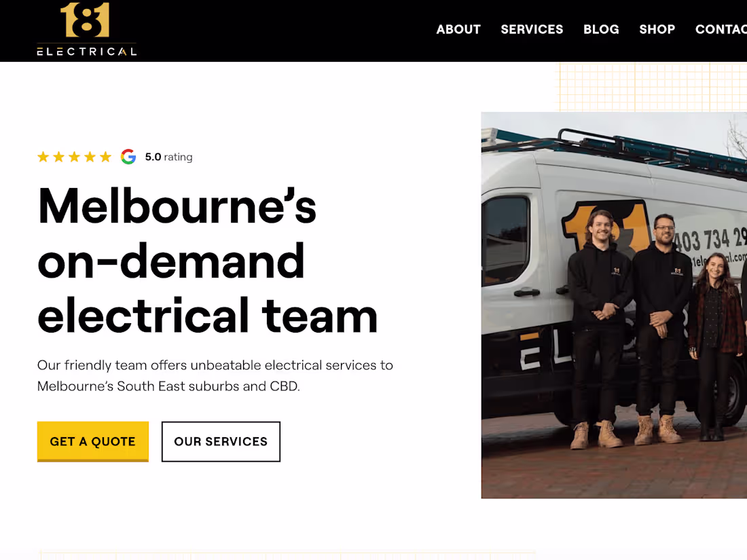Click the fourth gold star

click(x=90, y=156)
